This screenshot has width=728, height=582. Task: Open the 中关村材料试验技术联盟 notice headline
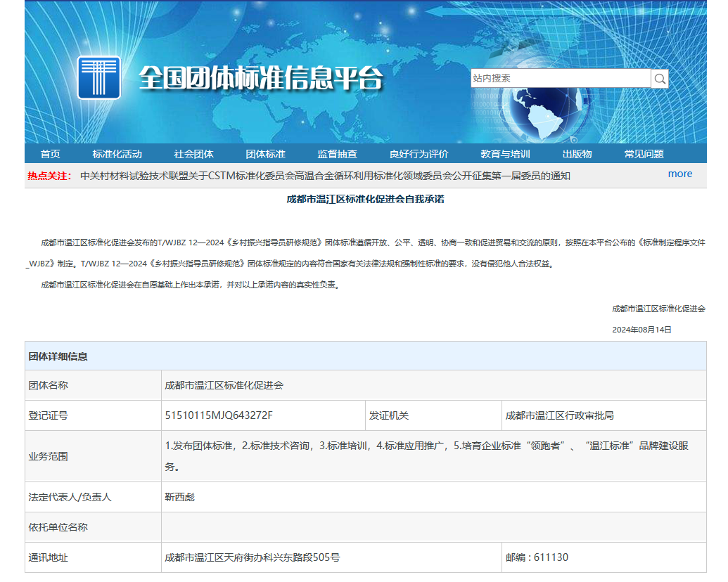tap(325, 176)
